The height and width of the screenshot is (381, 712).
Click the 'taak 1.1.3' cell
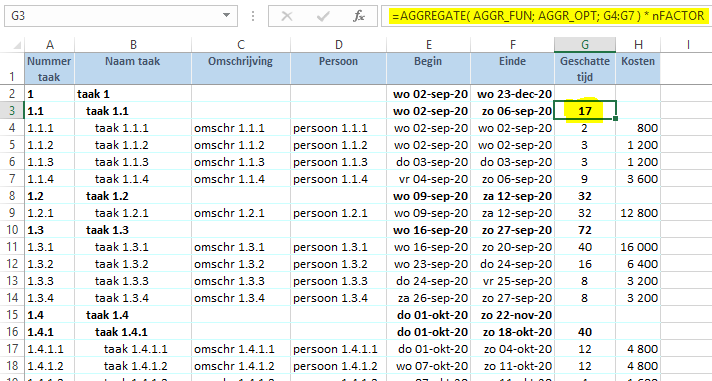tap(133, 162)
